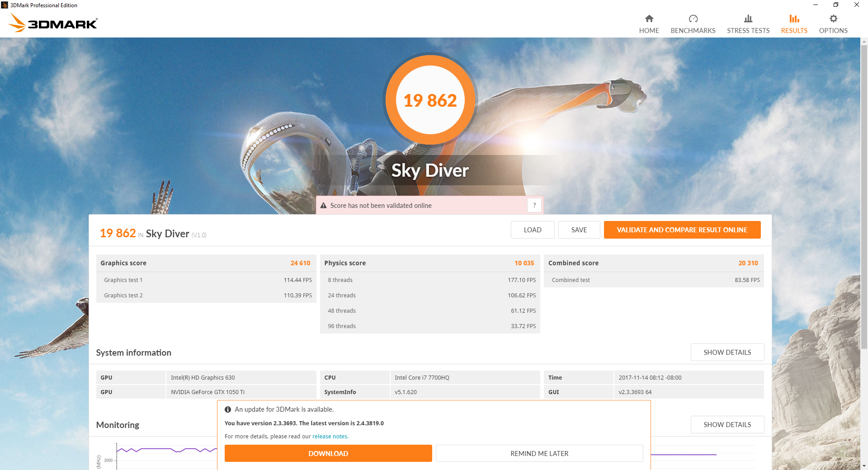Click the Combined score heading
Screen dimensions: 868x470
tap(573, 263)
